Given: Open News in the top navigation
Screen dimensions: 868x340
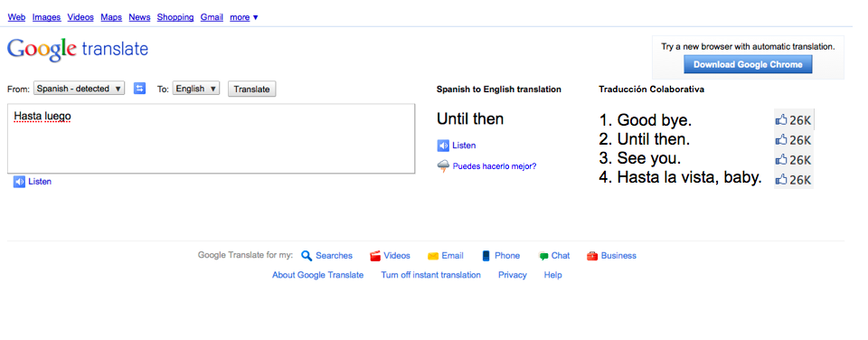Looking at the screenshot, I should pyautogui.click(x=139, y=17).
